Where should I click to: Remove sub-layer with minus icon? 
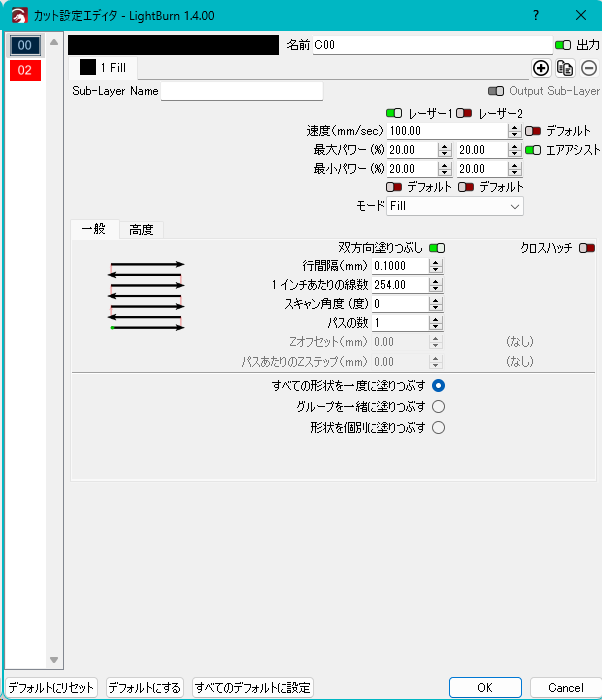point(589,68)
